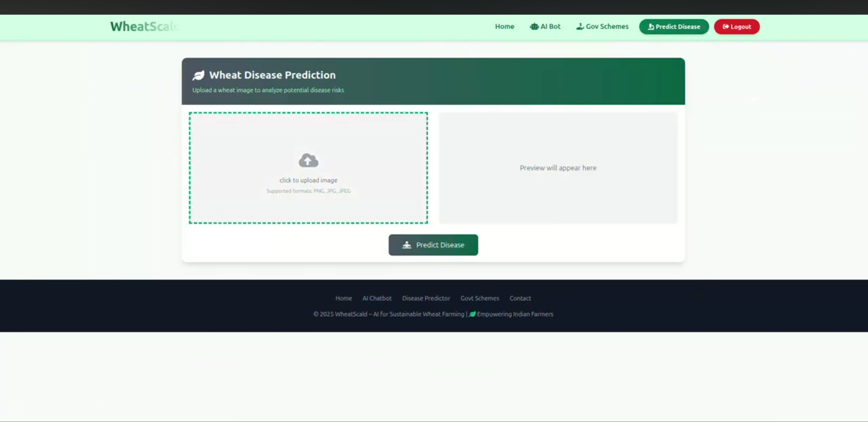Click the 'Supported formats: PNG, JPG, JPEG' note
The height and width of the screenshot is (422, 868).
coord(308,191)
